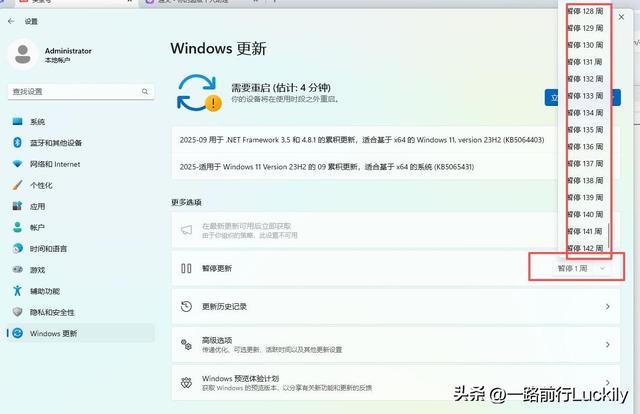Click the Administrator account name
This screenshot has width=640, height=414.
pyautogui.click(x=68, y=51)
